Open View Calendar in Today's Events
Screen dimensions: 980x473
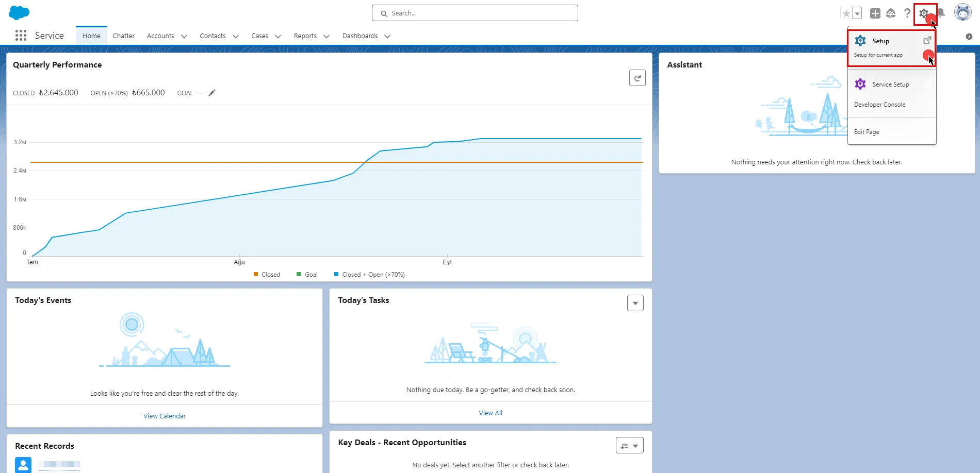coord(164,415)
